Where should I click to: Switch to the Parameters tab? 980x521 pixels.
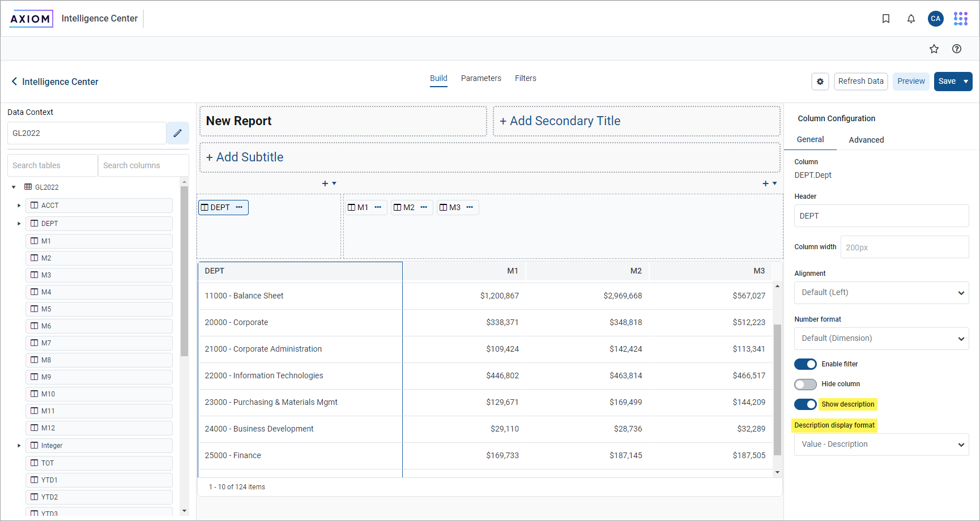[480, 78]
